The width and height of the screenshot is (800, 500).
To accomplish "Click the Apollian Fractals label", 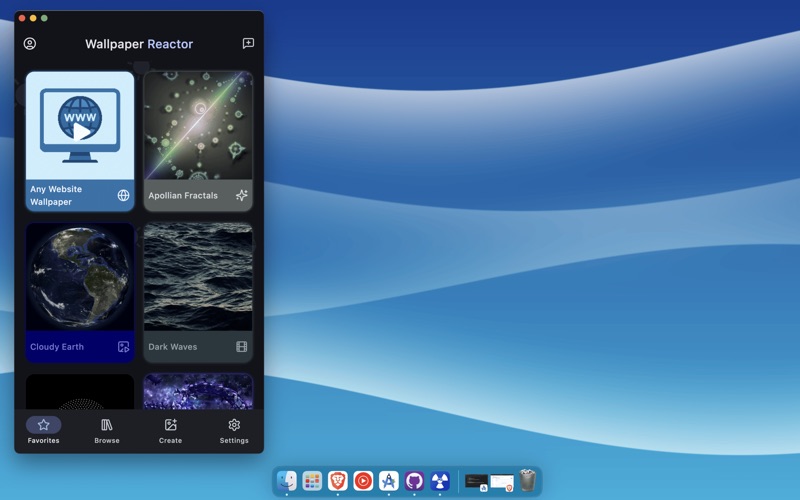I will [x=183, y=195].
